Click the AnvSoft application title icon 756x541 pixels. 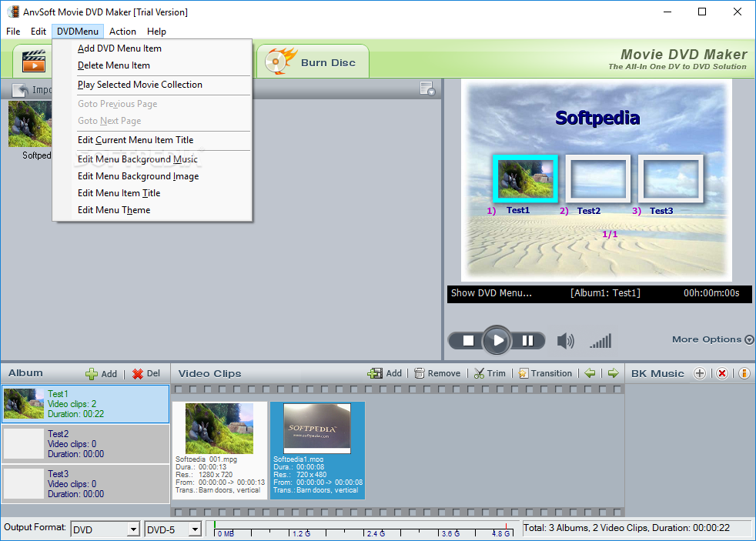[x=13, y=12]
